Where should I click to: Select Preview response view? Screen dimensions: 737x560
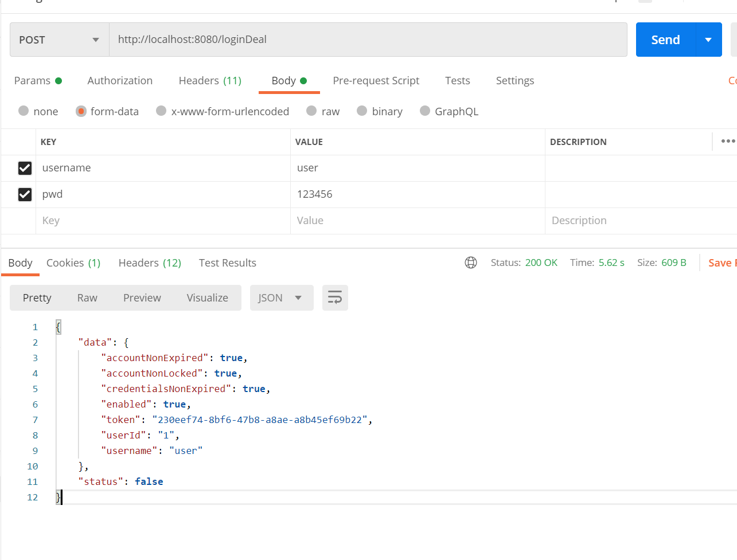click(x=142, y=297)
